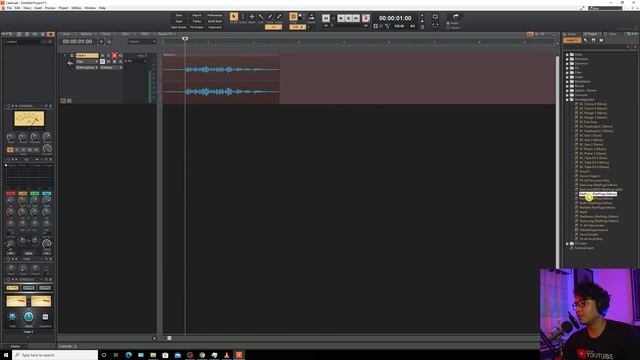Mute Track 1 with the M button
The image size is (640, 360).
coord(102,56)
